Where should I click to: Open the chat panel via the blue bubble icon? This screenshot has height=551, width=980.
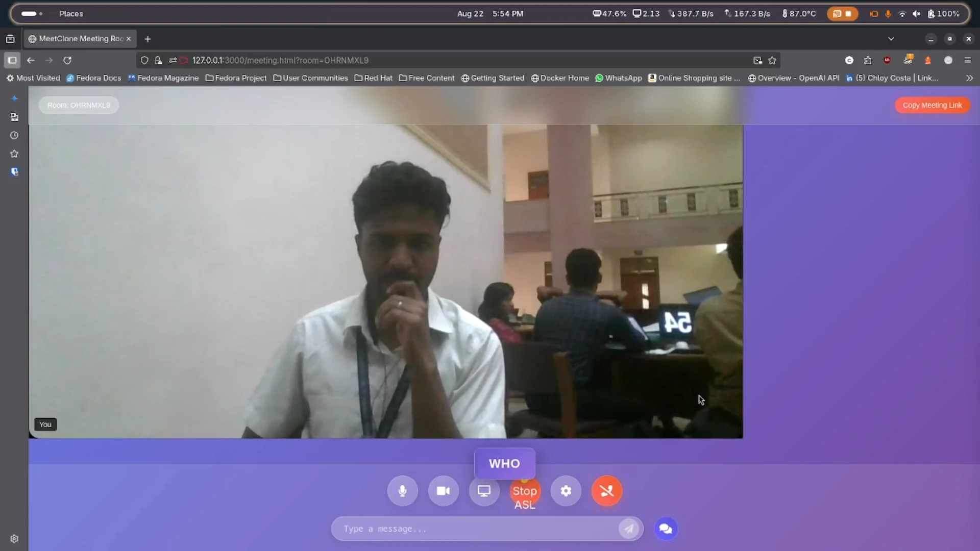pos(665,529)
